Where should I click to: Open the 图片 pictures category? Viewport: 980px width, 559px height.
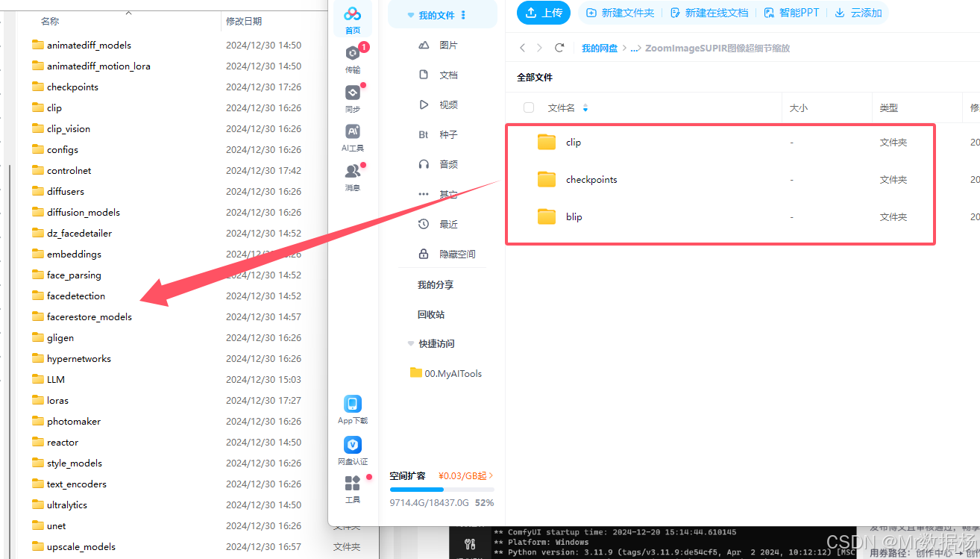click(x=439, y=46)
